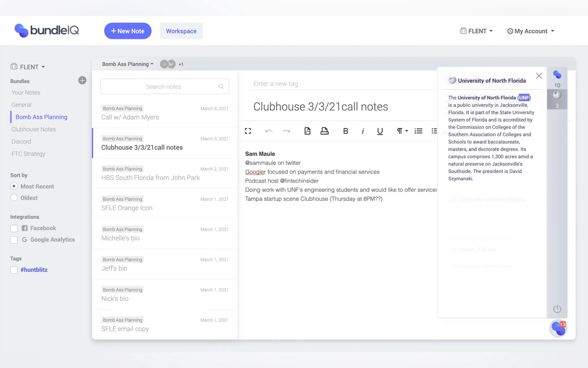Create a note with New Note button
588x368 pixels.
pos(128,31)
